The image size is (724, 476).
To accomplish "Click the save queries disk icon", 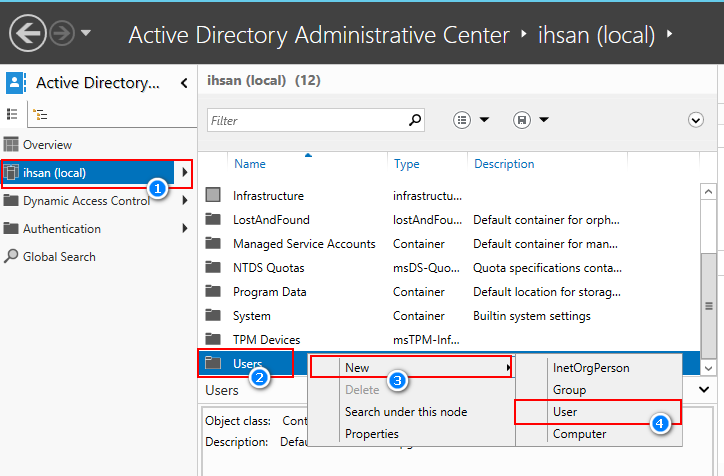I will click(x=522, y=120).
